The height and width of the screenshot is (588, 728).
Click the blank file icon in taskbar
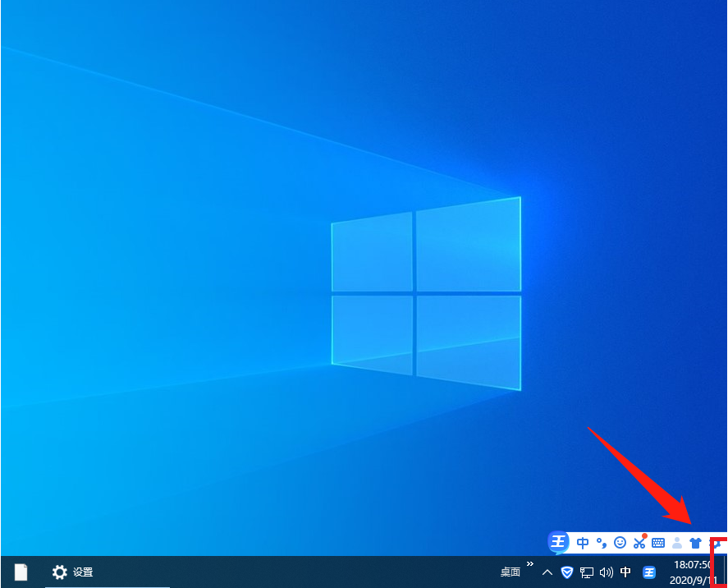[x=21, y=572]
